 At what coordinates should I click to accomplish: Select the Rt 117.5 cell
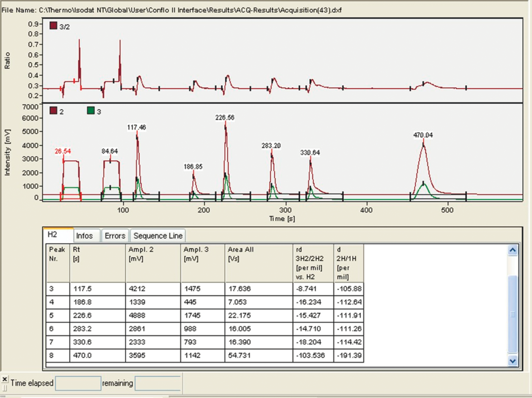point(97,289)
